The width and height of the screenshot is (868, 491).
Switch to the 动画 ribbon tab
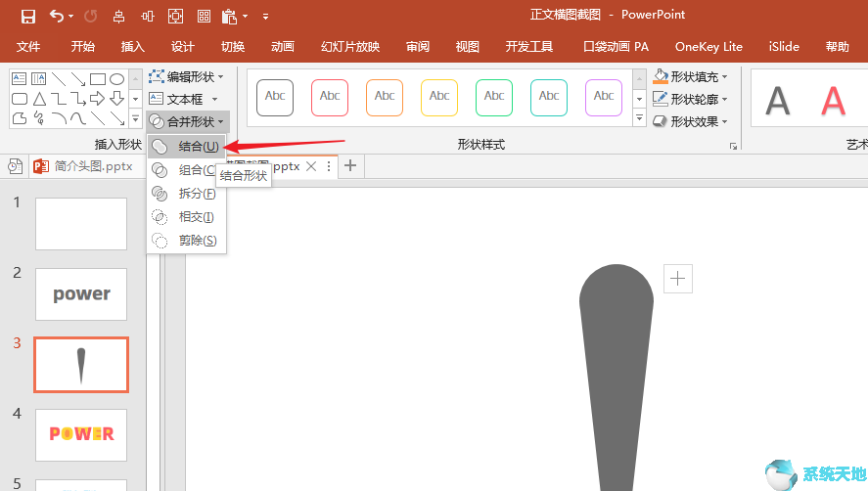tap(283, 47)
